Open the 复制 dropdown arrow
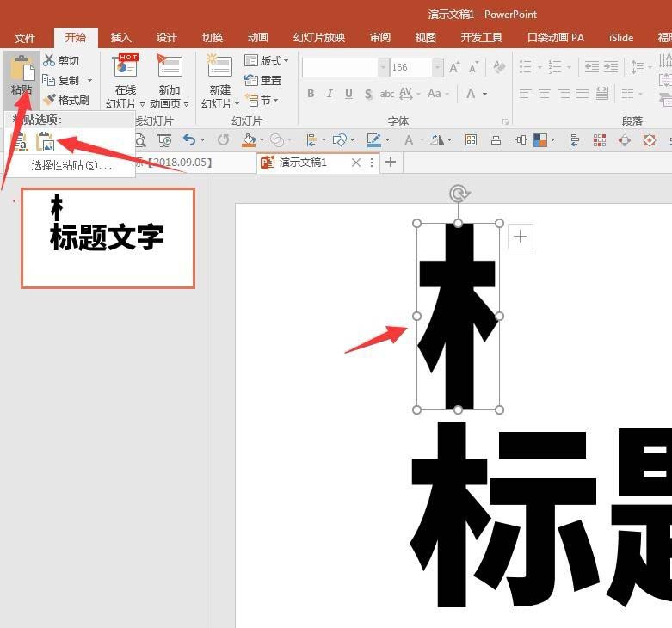Screen dimensions: 672x628 coord(90,80)
